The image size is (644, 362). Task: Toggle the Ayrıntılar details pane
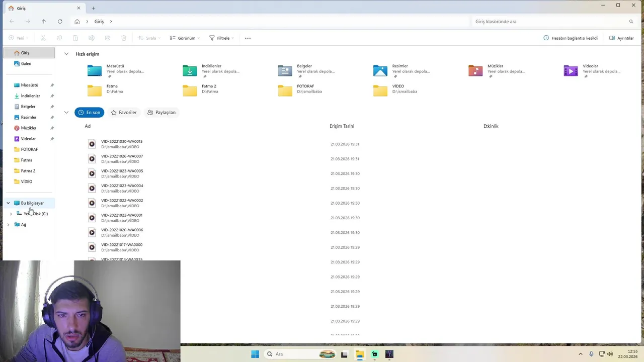click(621, 38)
